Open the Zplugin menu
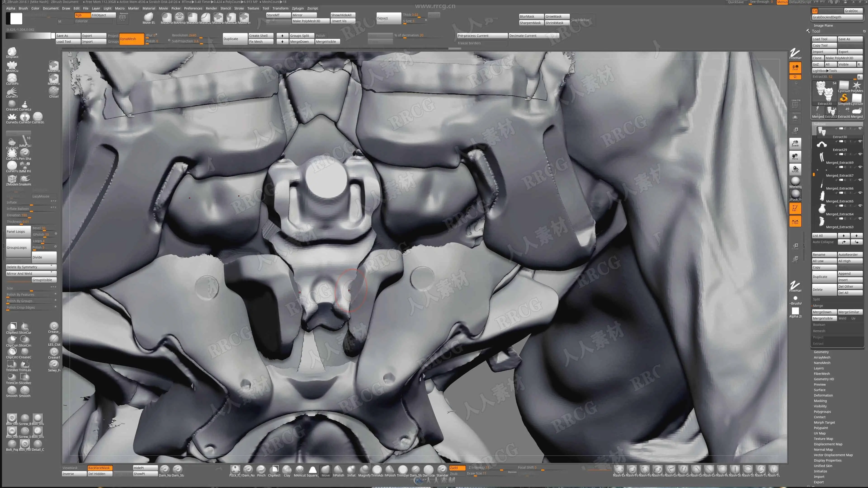868x488 pixels. 297,8
